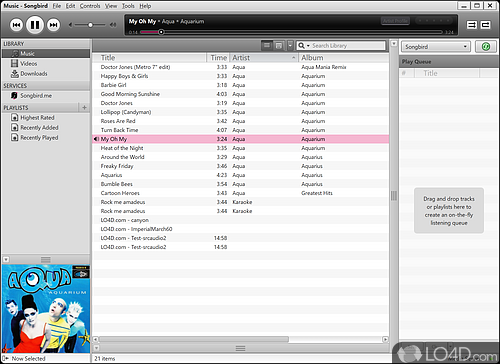Click the playing speaker icon on My Oh My
500x364 pixels.
pyautogui.click(x=96, y=139)
